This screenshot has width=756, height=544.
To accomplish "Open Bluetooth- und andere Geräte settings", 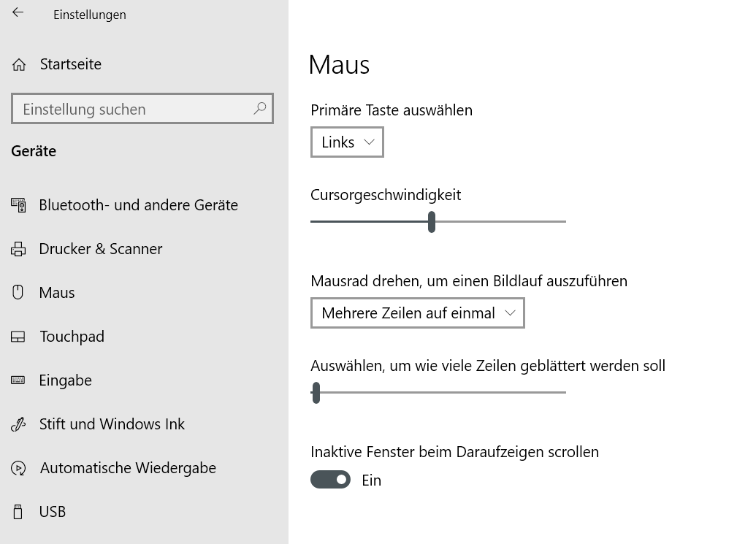I will pyautogui.click(x=138, y=205).
